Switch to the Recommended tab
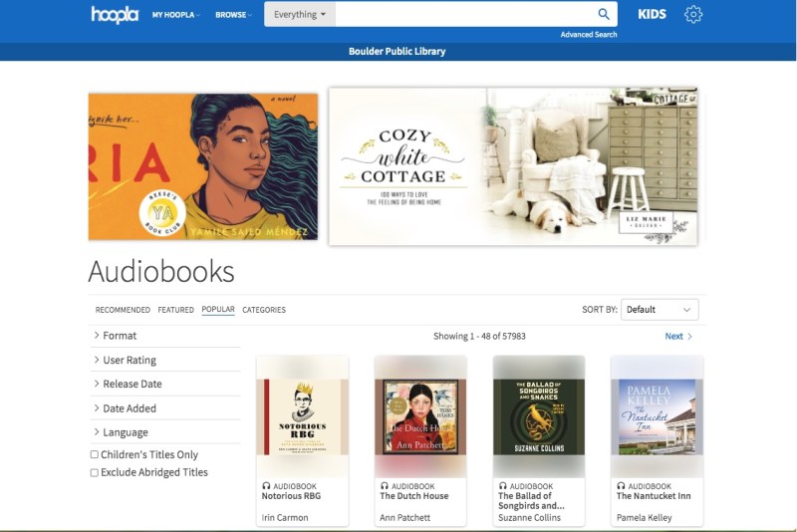Image resolution: width=797 pixels, height=532 pixels. pos(123,310)
